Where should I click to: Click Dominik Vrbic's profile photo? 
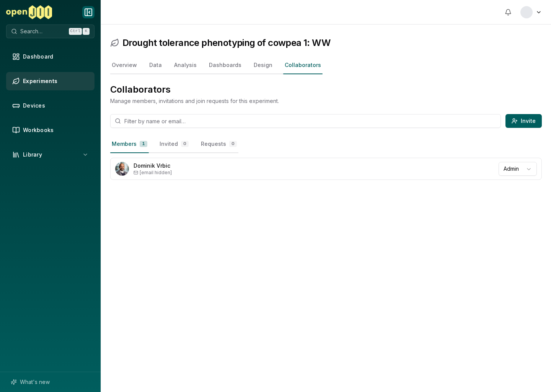click(x=122, y=169)
